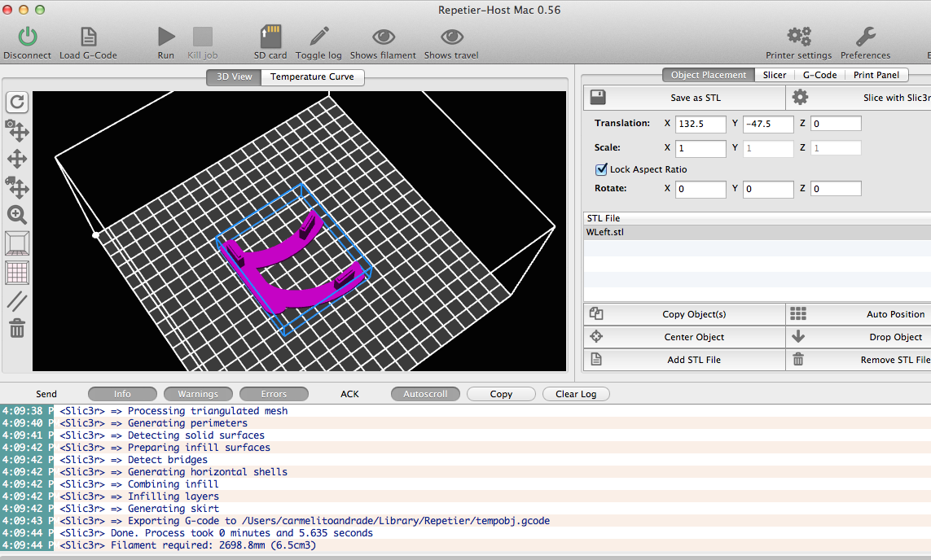Image resolution: width=931 pixels, height=560 pixels.
Task: Click the Toggle log pencil icon
Action: coord(319,37)
